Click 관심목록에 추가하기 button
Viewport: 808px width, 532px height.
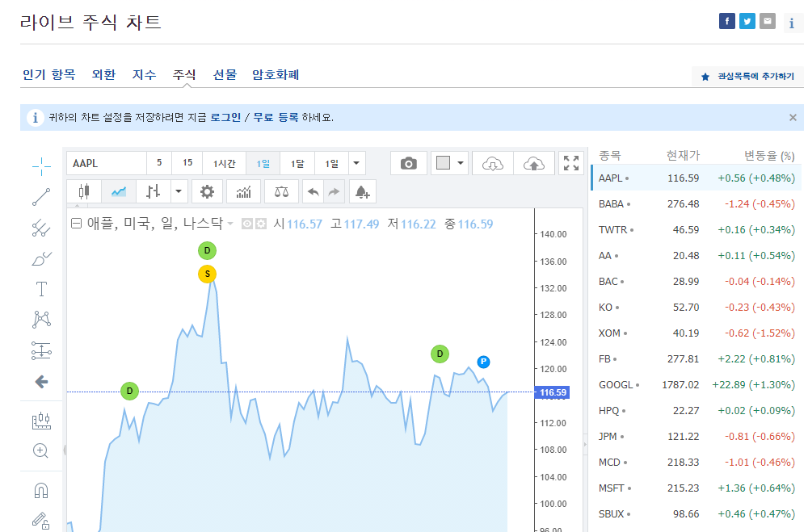(x=747, y=76)
